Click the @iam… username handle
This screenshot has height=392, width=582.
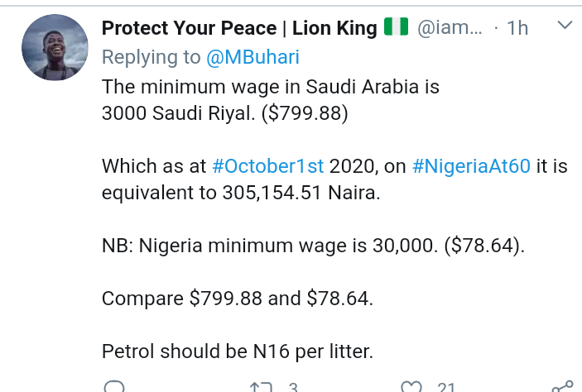click(x=449, y=28)
